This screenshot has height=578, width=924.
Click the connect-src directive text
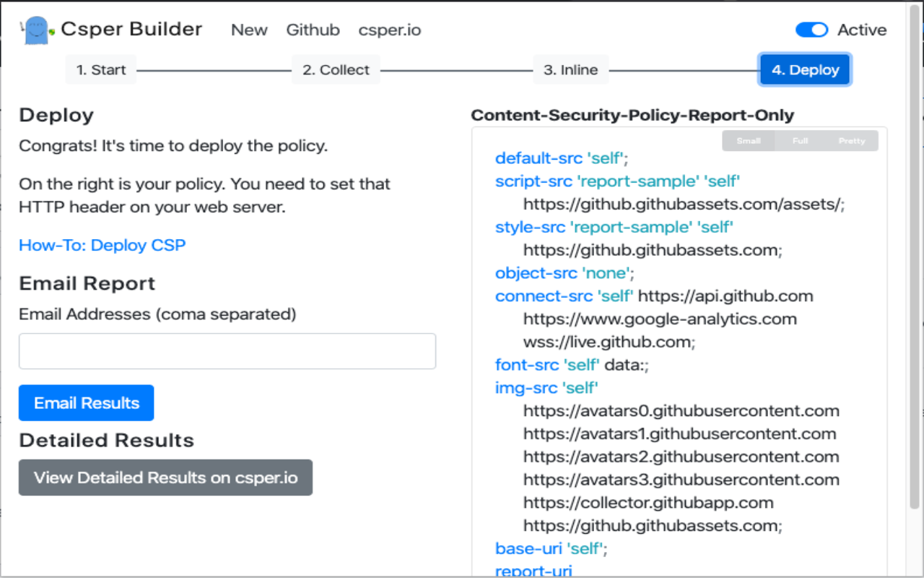[x=544, y=296]
